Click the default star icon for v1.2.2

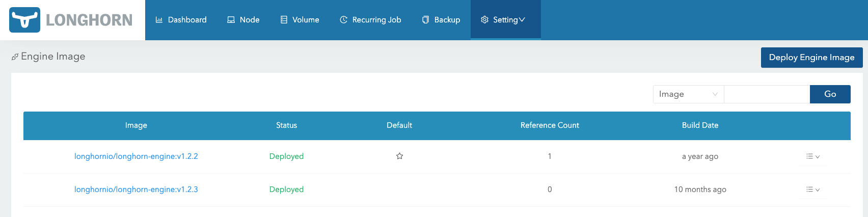(x=399, y=156)
